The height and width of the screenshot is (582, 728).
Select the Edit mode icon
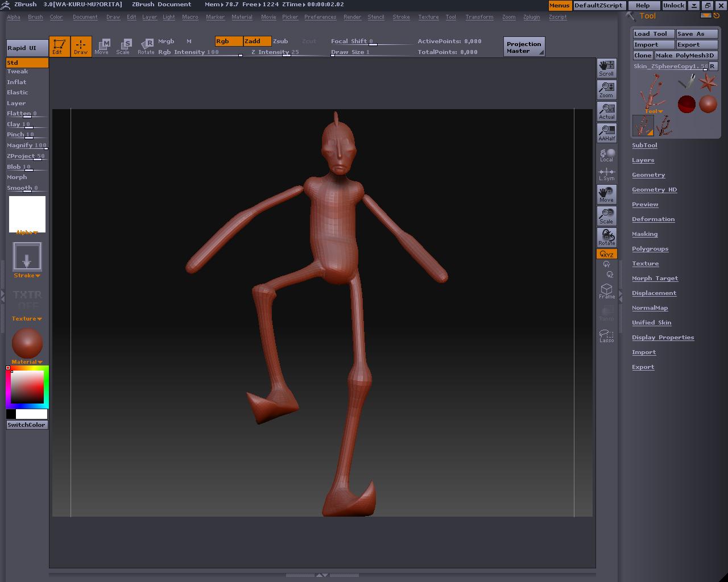[59, 46]
